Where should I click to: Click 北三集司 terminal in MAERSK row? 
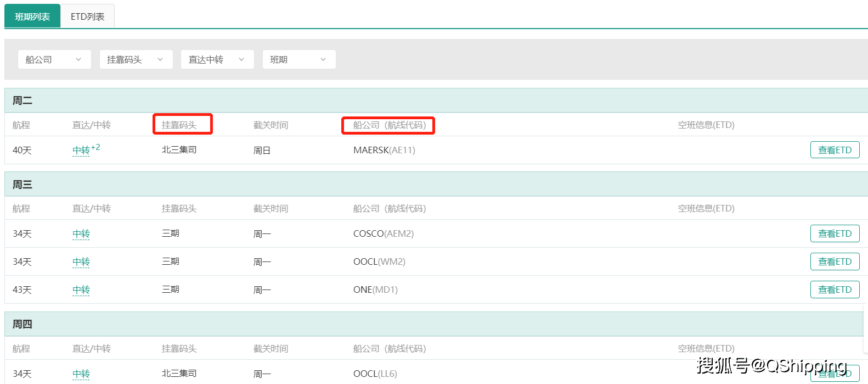click(x=179, y=149)
